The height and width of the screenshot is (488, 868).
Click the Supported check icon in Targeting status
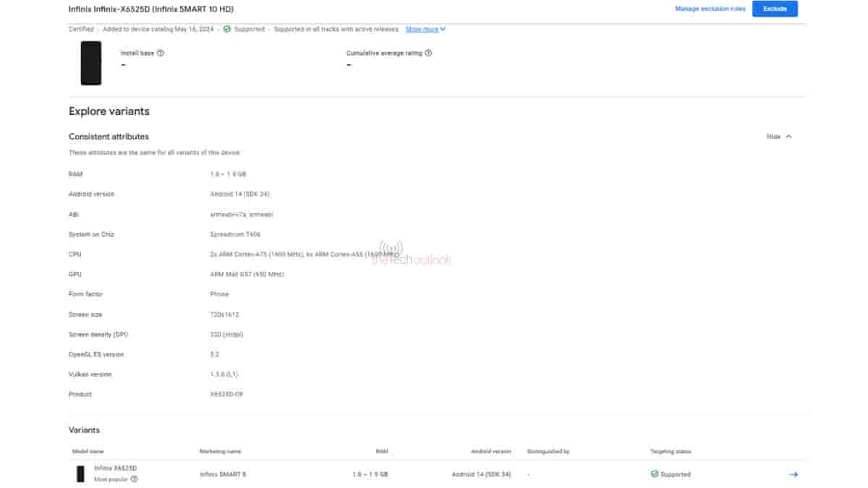[653, 474]
